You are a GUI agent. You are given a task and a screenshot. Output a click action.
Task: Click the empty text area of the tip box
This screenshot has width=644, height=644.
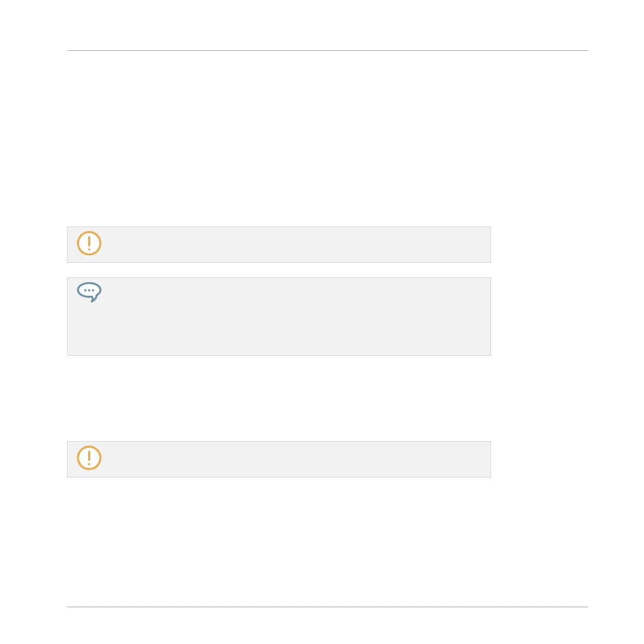(296, 317)
